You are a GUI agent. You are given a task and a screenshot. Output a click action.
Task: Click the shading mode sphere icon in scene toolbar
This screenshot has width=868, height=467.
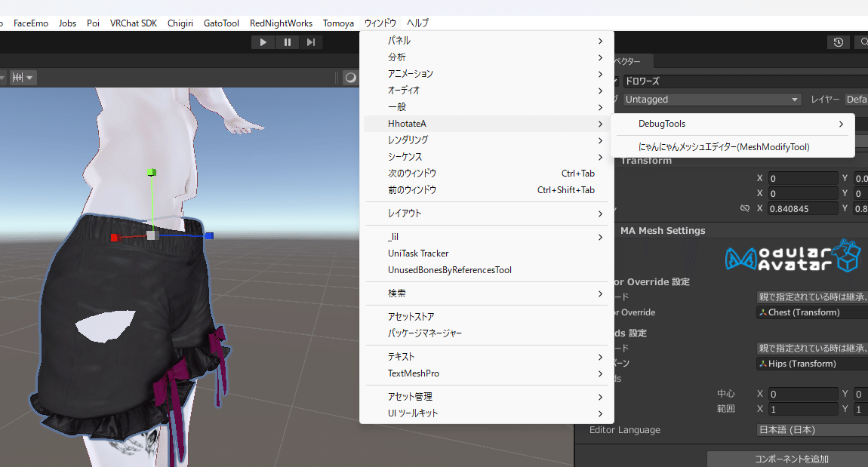pyautogui.click(x=350, y=77)
